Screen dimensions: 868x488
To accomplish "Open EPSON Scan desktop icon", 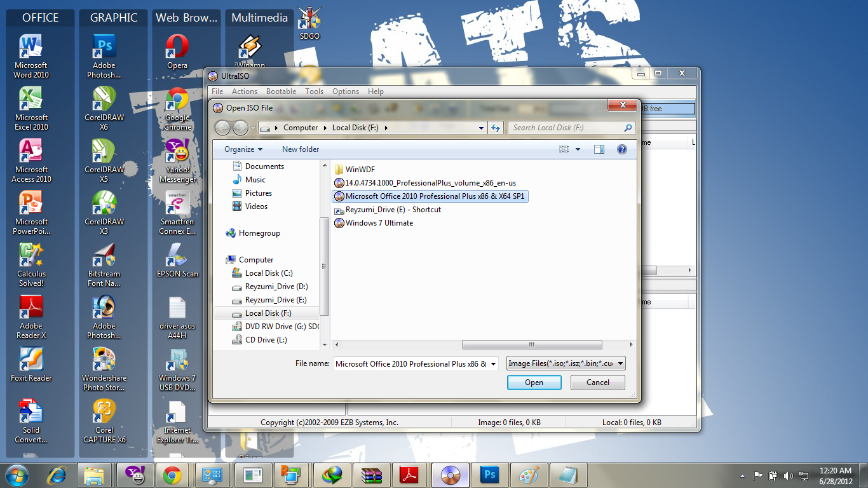I will pyautogui.click(x=177, y=259).
